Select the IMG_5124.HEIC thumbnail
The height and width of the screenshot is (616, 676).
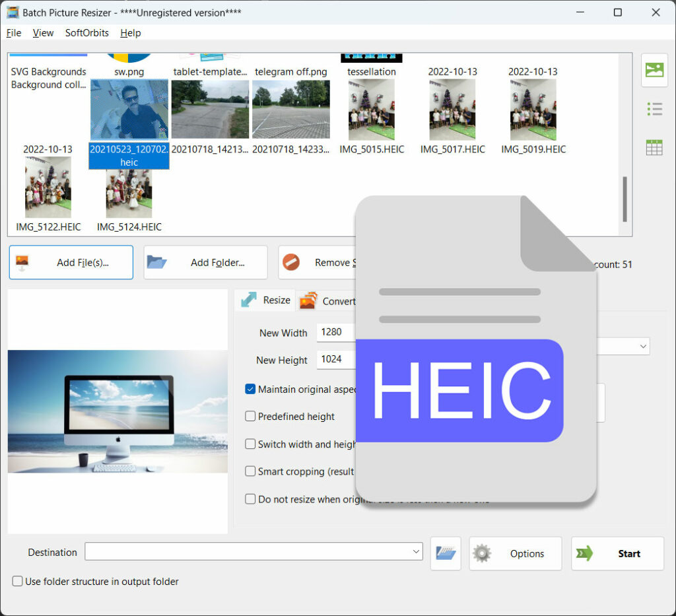pyautogui.click(x=129, y=193)
